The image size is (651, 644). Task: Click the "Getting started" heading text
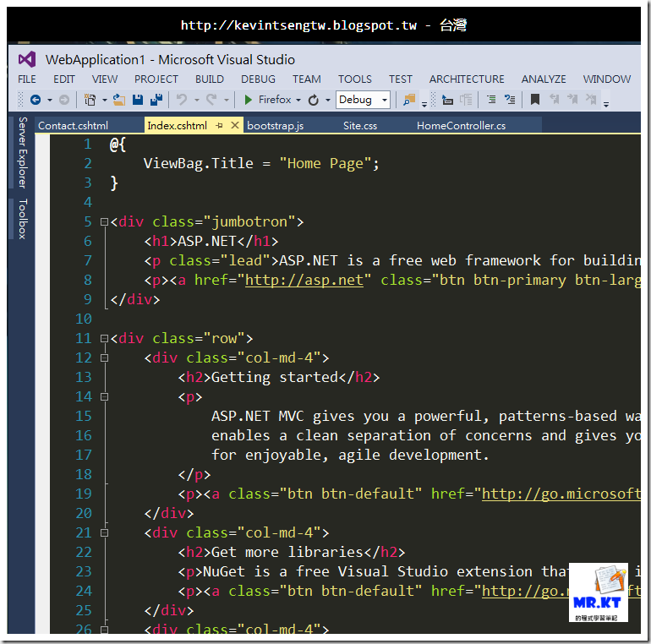point(275,377)
